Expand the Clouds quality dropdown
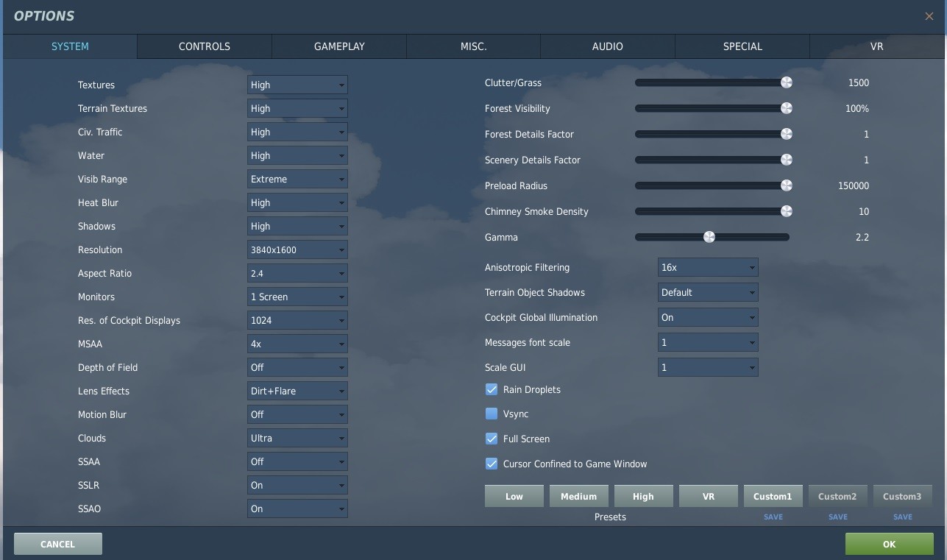 coord(297,438)
